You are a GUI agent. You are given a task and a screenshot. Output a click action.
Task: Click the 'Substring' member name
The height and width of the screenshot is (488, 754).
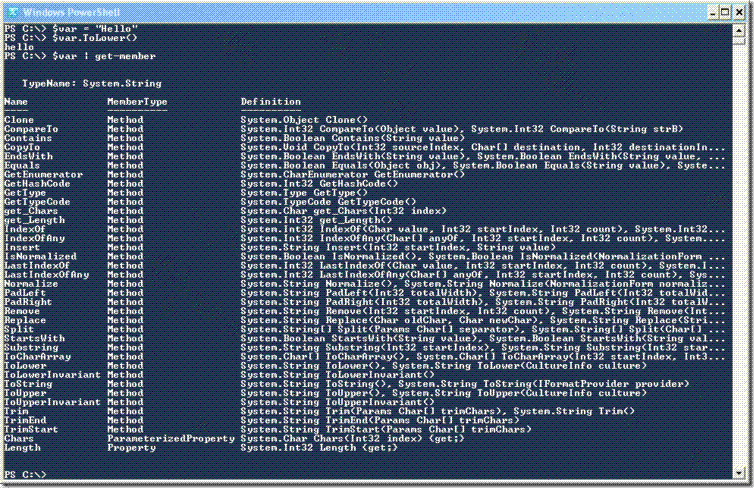(31, 348)
